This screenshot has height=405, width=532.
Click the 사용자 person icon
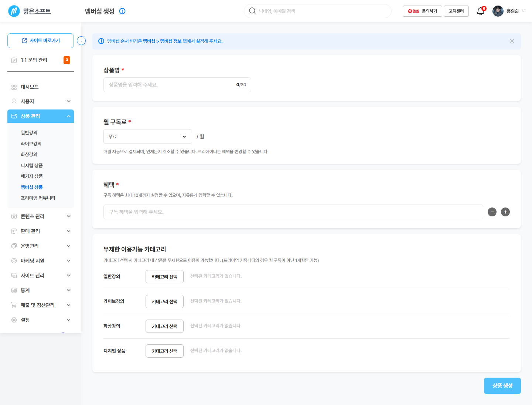click(14, 101)
